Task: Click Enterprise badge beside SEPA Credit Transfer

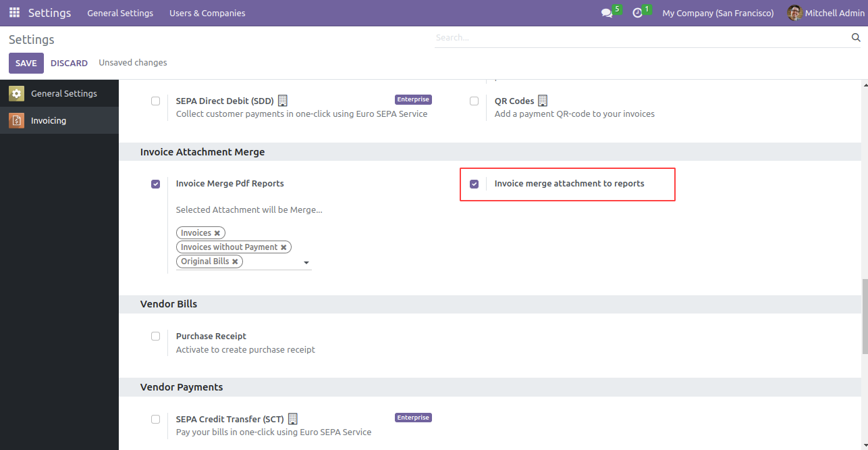Action: tap(413, 418)
